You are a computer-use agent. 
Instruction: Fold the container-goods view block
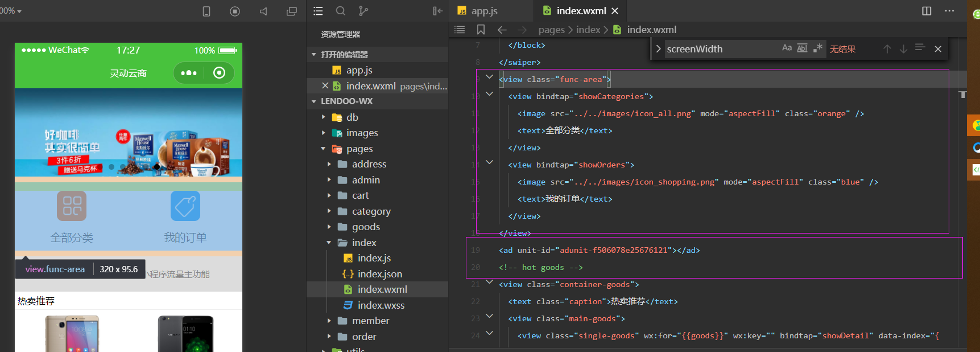click(489, 281)
